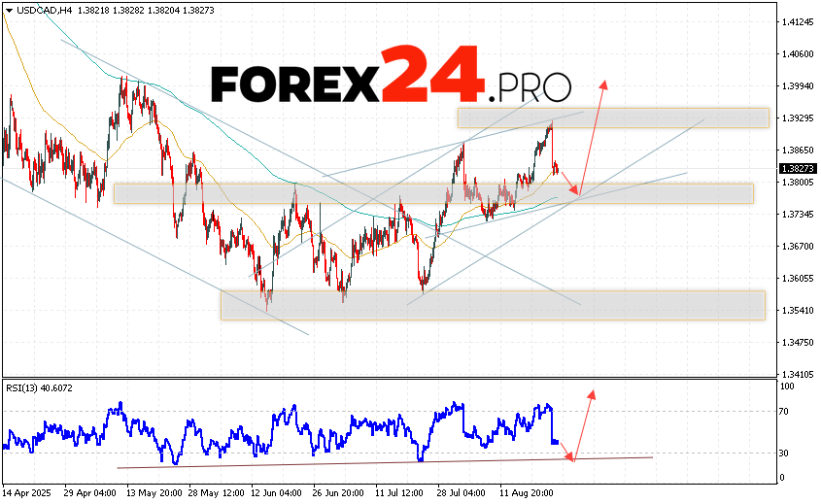
Task: Click the upward red arrowhead on price chart
Action: tap(604, 84)
